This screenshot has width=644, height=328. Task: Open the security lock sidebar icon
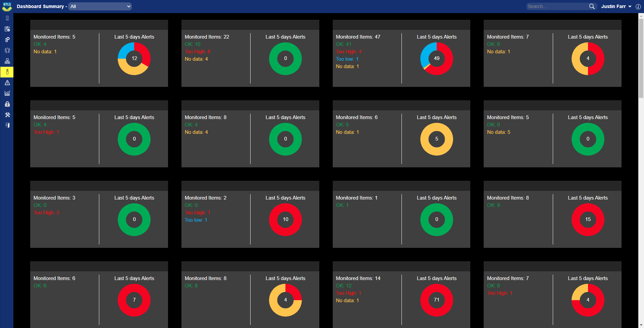tap(7, 104)
